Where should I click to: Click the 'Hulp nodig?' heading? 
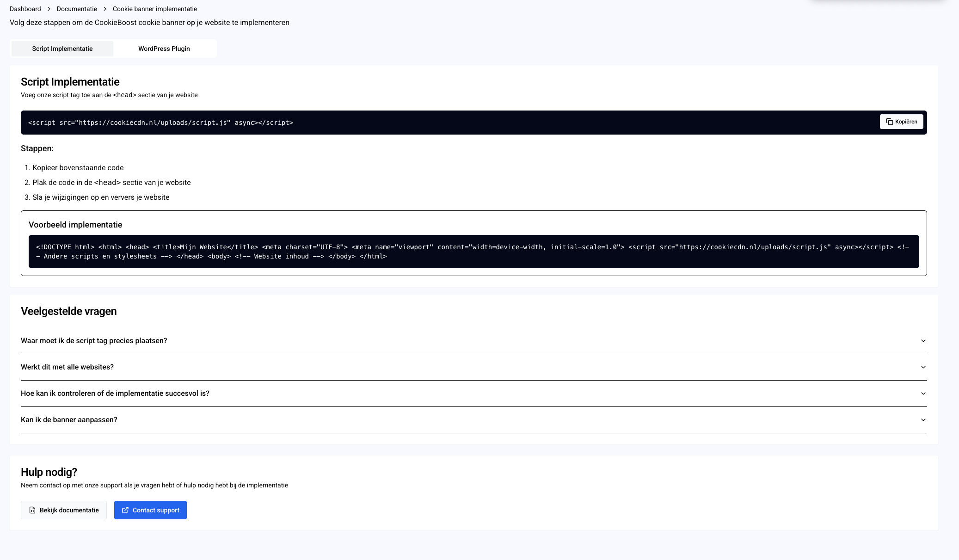point(49,472)
